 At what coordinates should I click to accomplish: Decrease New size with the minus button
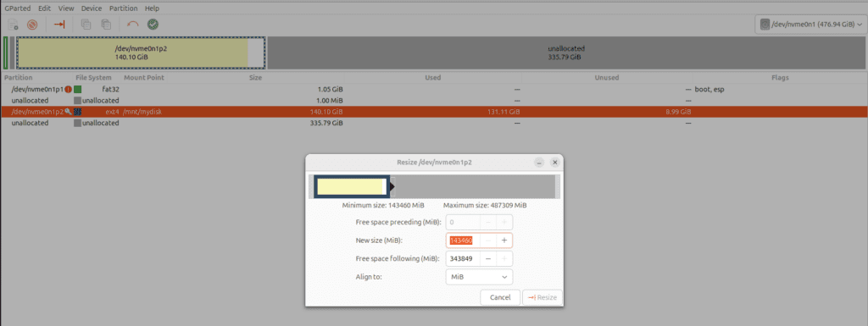point(487,240)
